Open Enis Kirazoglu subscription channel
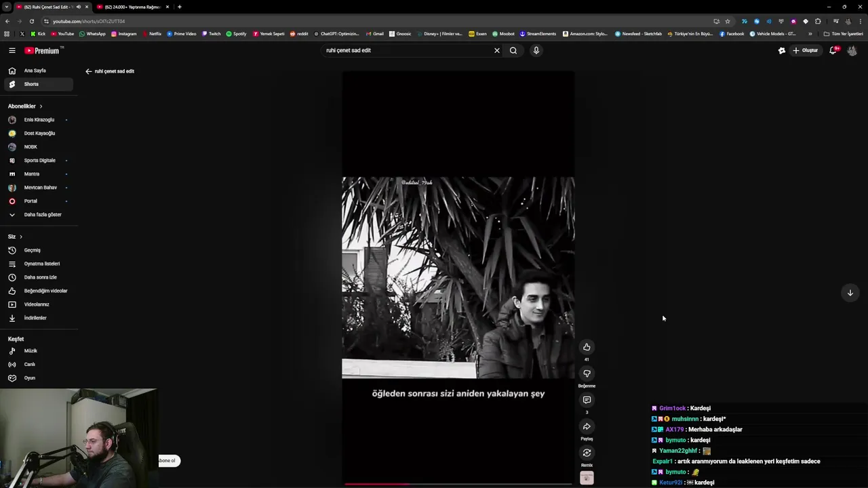The image size is (868, 488). [x=38, y=120]
